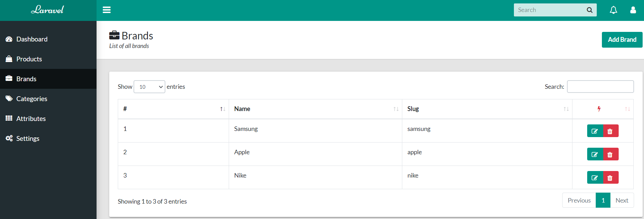644x219 pixels.
Task: Click the magnifier icon in top search
Action: [x=589, y=10]
